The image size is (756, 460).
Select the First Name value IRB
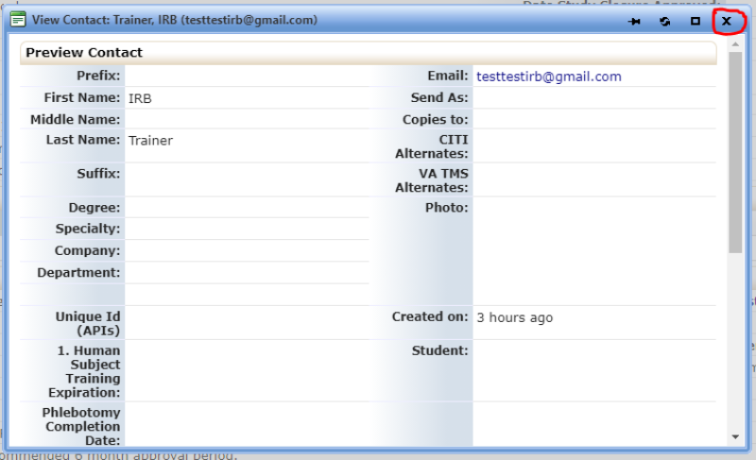click(140, 98)
